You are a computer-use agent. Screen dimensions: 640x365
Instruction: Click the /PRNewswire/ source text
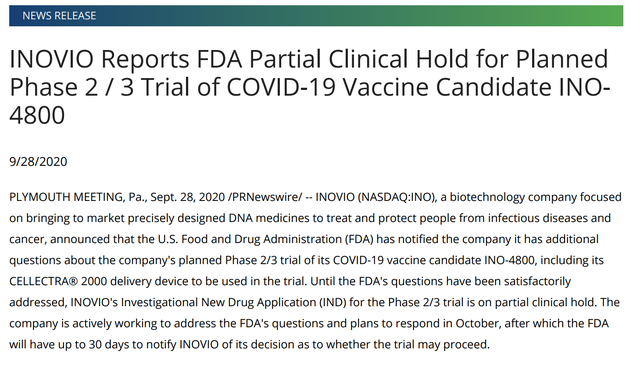[x=265, y=197]
